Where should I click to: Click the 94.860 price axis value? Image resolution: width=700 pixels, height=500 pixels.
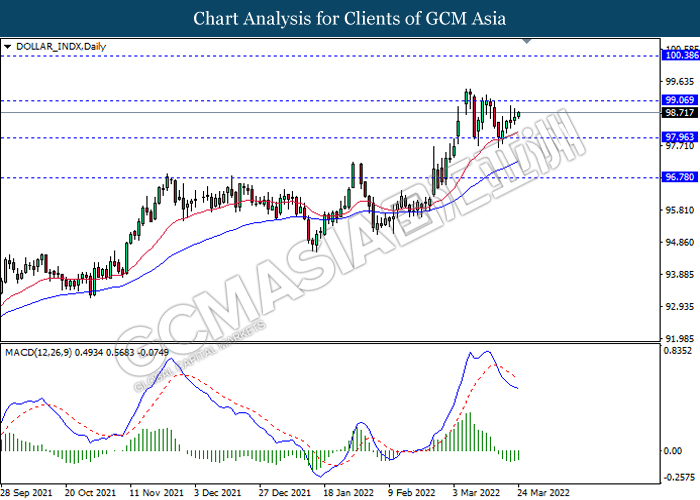point(679,242)
